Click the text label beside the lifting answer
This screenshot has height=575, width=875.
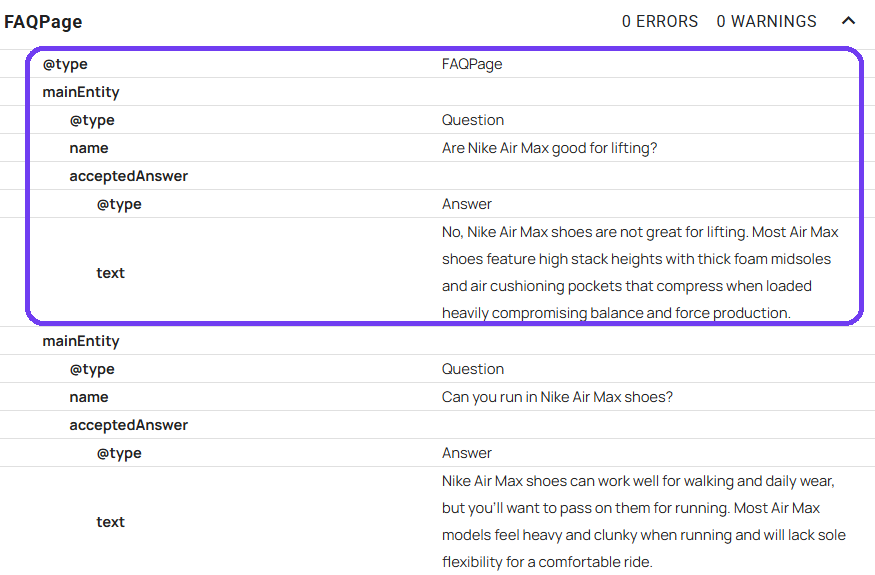(x=110, y=273)
